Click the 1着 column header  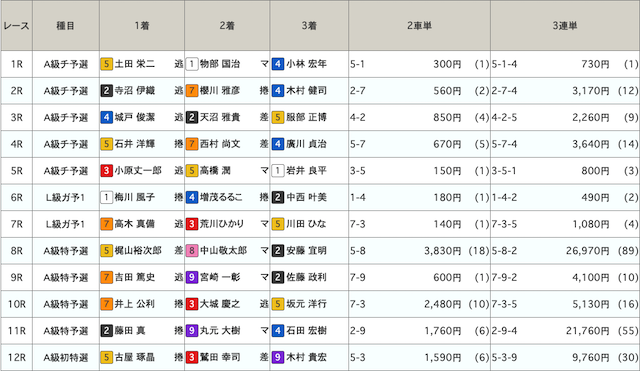142,26
